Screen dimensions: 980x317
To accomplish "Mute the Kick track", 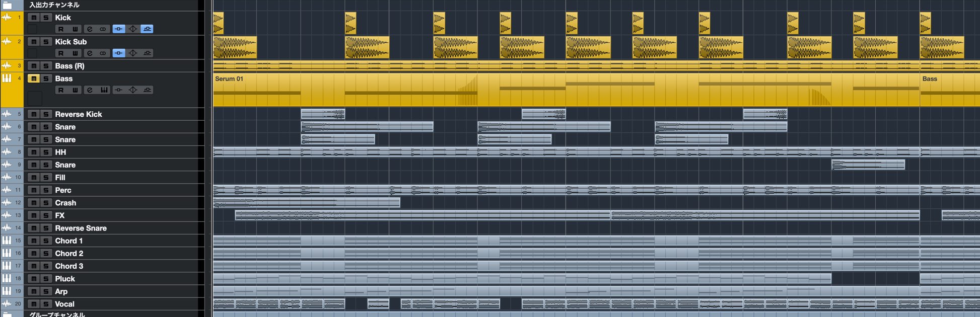I will [x=34, y=18].
